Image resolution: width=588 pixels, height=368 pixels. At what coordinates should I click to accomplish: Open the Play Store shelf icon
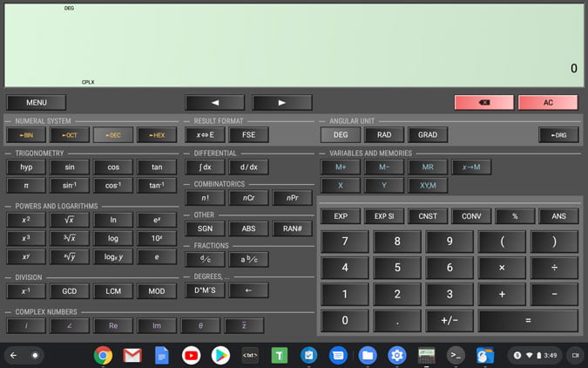pyautogui.click(x=220, y=355)
